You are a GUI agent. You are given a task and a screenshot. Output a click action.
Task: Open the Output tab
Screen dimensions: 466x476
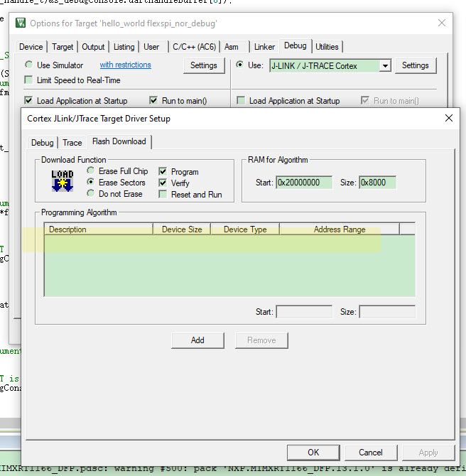pyautogui.click(x=93, y=47)
